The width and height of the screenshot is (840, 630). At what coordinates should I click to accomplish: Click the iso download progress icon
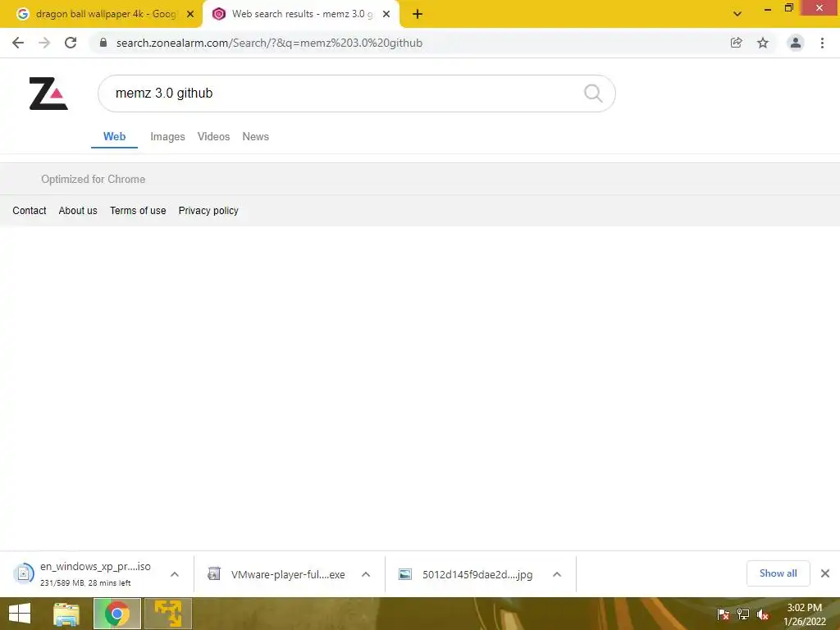[x=24, y=573]
